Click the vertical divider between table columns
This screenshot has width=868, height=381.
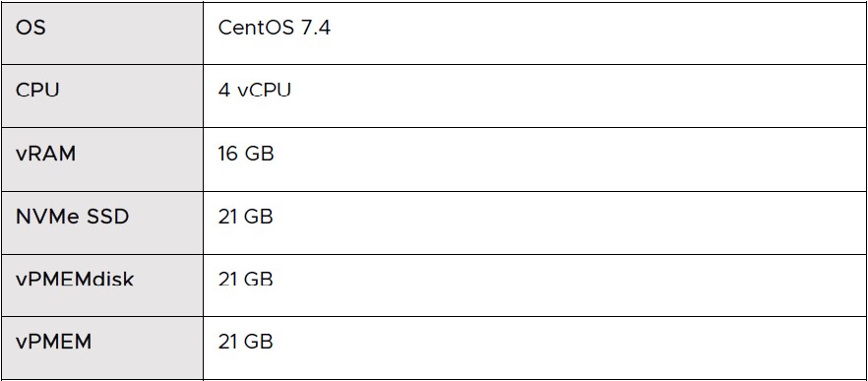point(203,191)
